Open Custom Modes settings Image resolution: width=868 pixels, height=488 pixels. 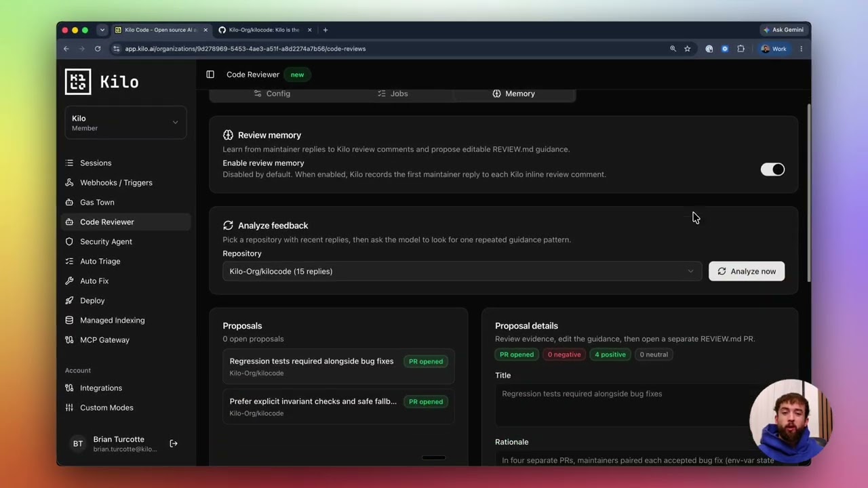[x=125, y=407]
